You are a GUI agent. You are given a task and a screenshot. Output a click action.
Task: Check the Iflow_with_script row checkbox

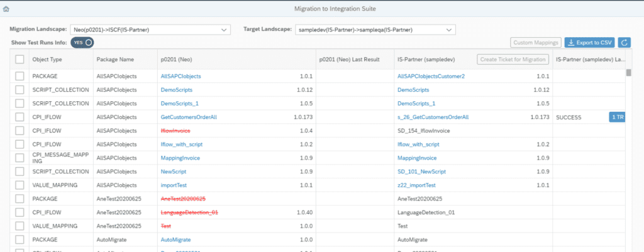19,144
